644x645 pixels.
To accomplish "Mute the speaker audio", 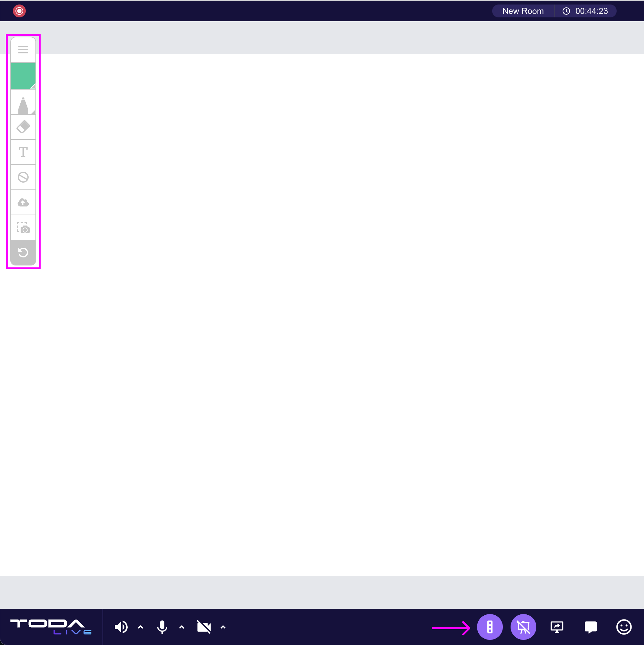I will point(121,627).
